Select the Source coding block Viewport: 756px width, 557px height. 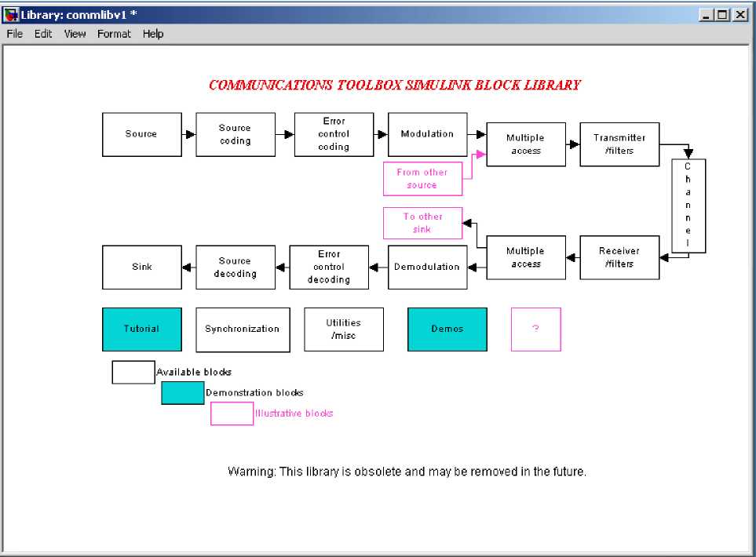pos(236,134)
